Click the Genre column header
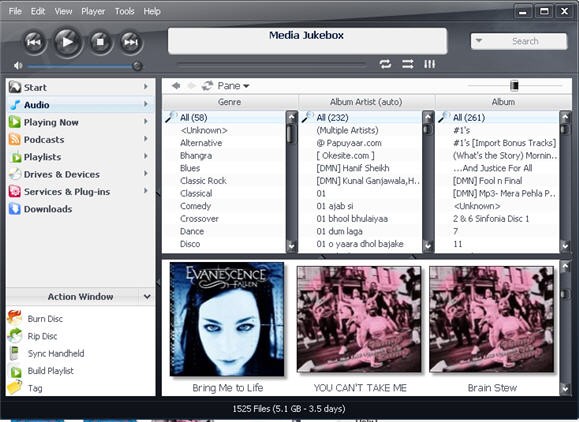The width and height of the screenshot is (579, 422). [x=230, y=102]
